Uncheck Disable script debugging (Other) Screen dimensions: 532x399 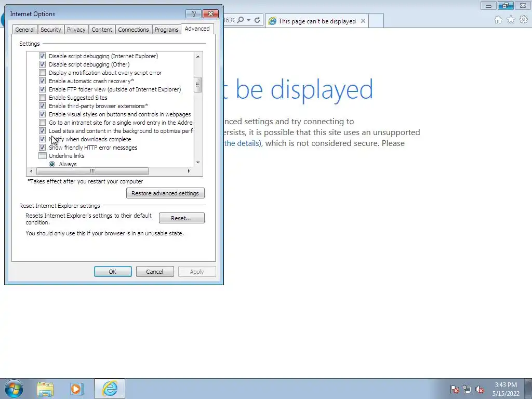[x=42, y=64]
